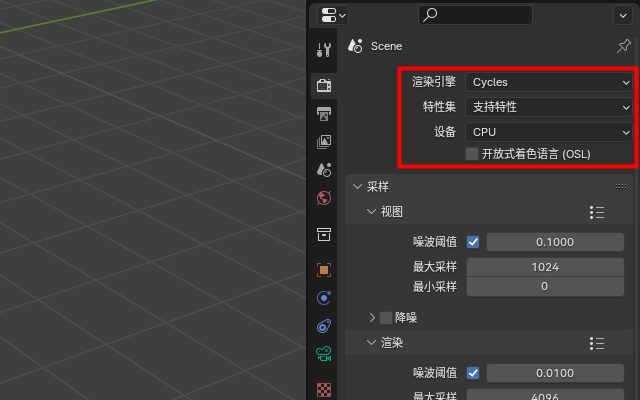This screenshot has height=400, width=640.
Task: Click the 视图 噪波阈值 0.1000 field
Action: (555, 242)
